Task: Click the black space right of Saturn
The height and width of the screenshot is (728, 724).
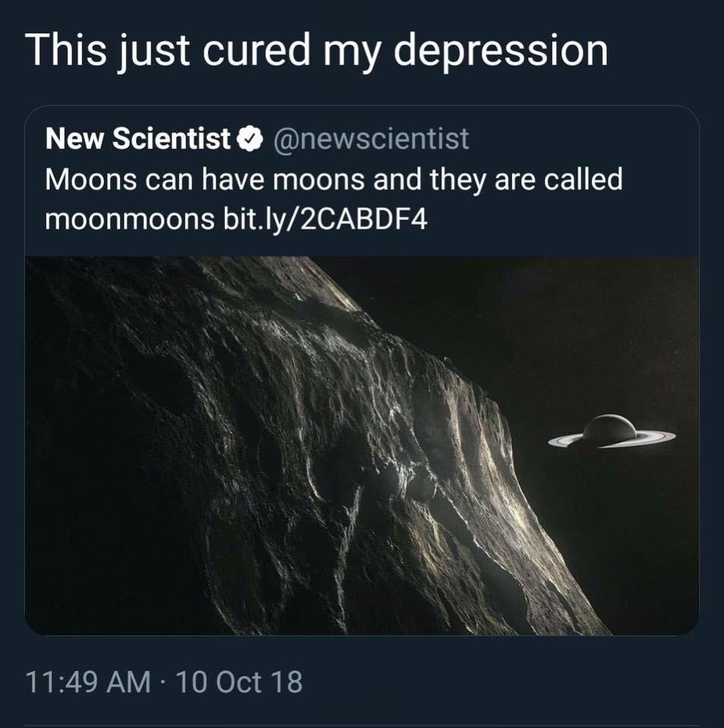Action: tap(688, 432)
